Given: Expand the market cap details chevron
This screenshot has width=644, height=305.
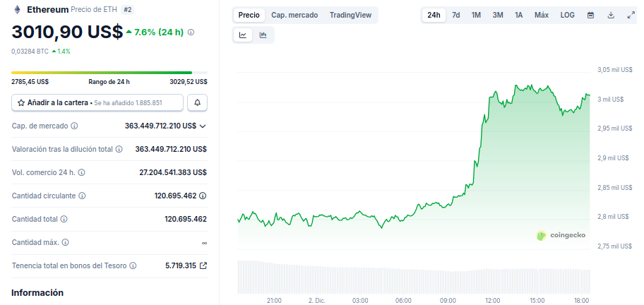Looking at the screenshot, I should 203,126.
